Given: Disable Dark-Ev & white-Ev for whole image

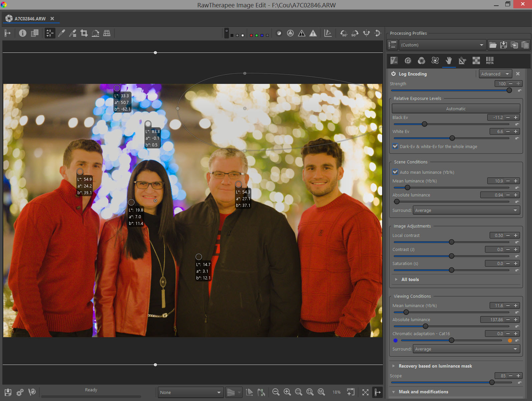Looking at the screenshot, I should pyautogui.click(x=395, y=146).
